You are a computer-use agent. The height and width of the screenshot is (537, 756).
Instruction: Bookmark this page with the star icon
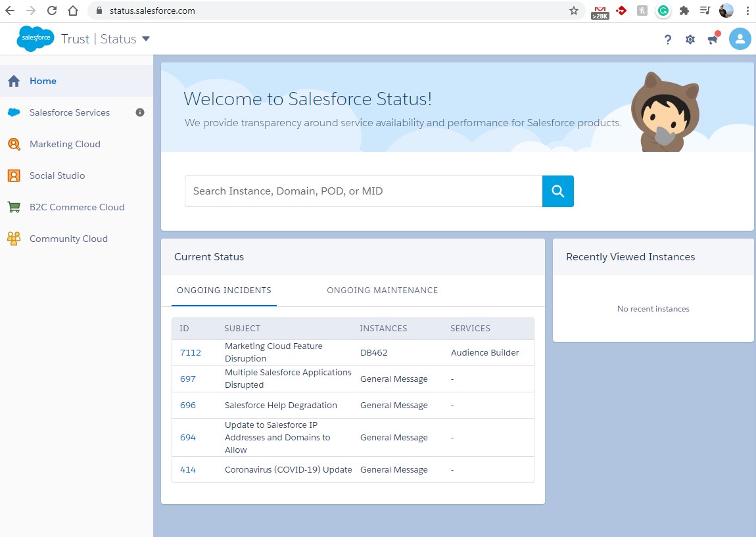[574, 11]
